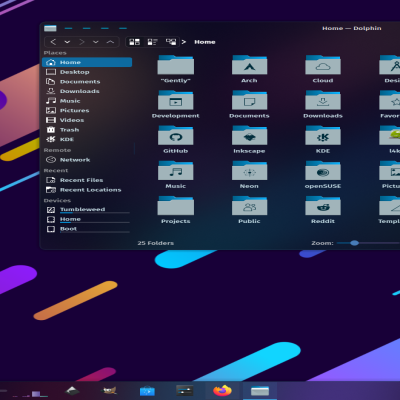
Task: Select the Projects folder
Action: click(176, 210)
